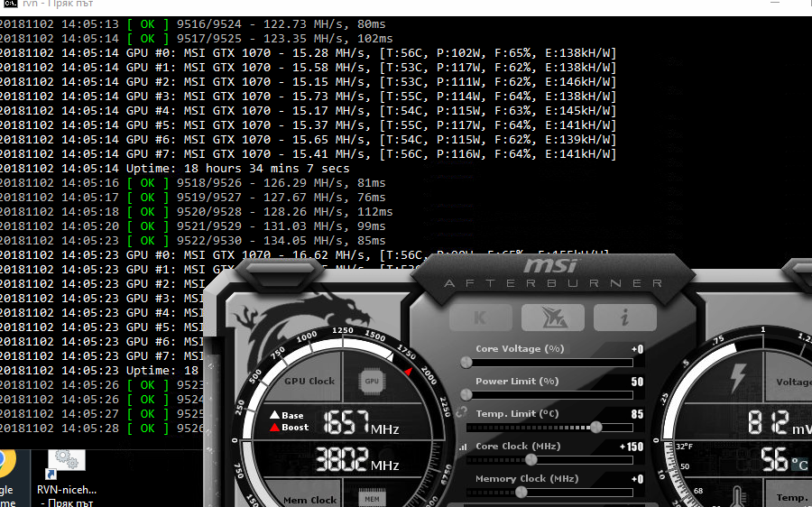Click GPU #5 line showing 15.37 MH/s
This screenshot has width=812, height=507.
pos(309,125)
